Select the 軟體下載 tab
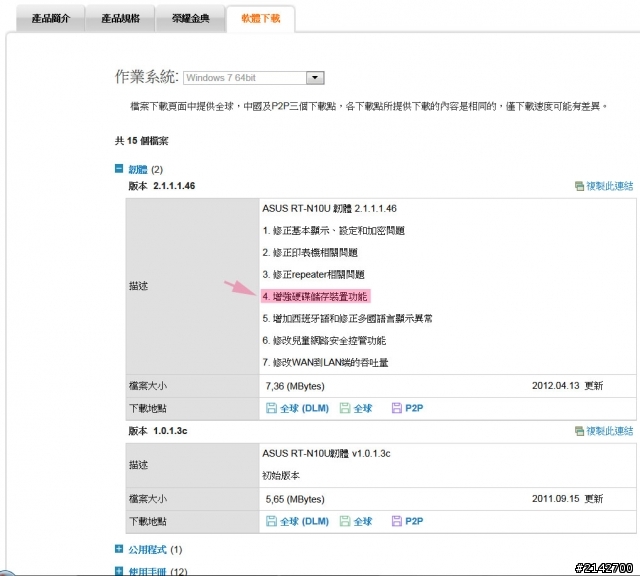Viewport: 640px width, 576px height. pyautogui.click(x=260, y=18)
